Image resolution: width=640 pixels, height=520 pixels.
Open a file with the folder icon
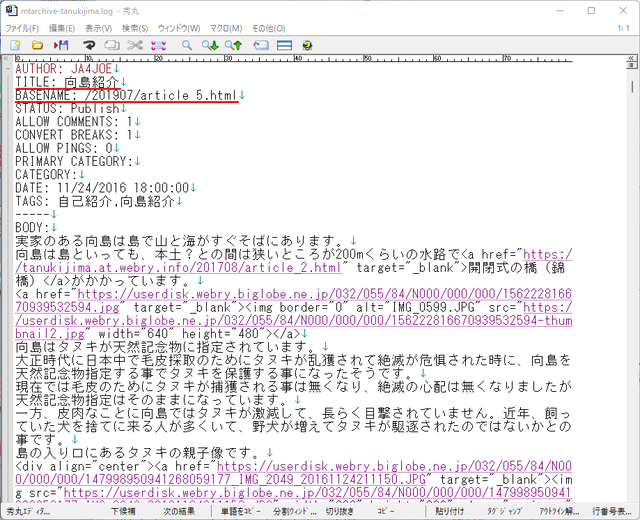tap(38, 45)
